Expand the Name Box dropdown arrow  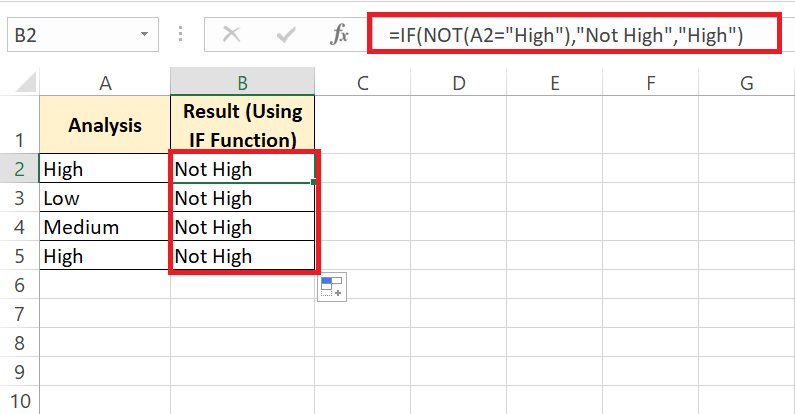pyautogui.click(x=144, y=34)
